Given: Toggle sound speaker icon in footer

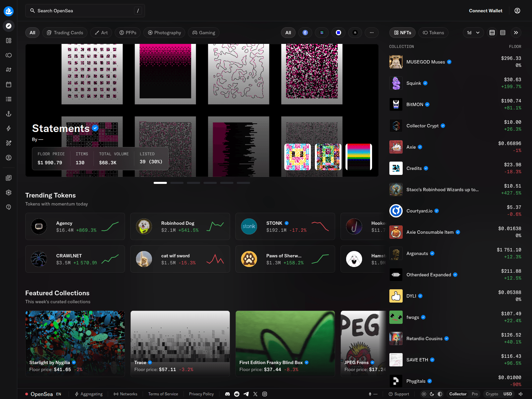Looking at the screenshot, I should point(521,394).
